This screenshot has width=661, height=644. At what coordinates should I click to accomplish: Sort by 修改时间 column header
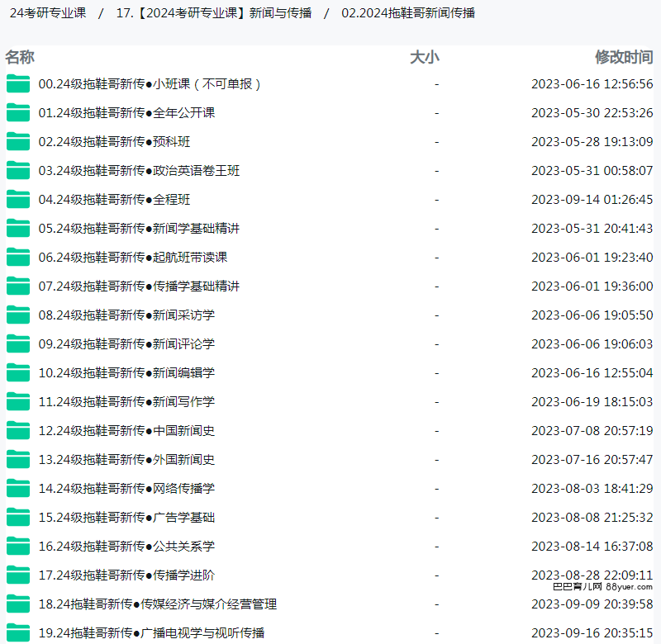click(624, 57)
